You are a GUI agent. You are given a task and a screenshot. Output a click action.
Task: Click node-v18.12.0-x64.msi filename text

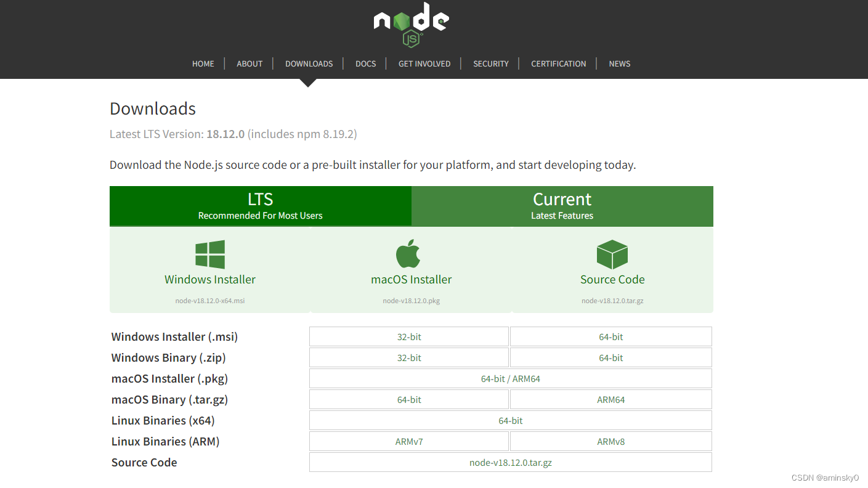click(210, 301)
